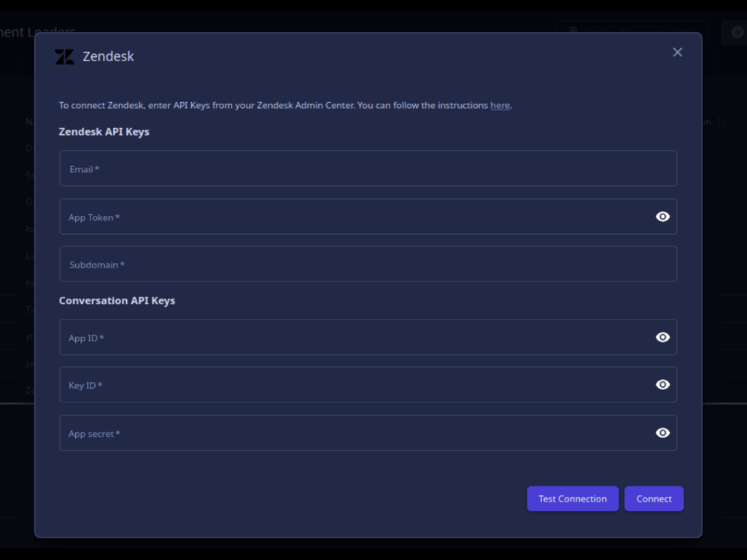Reveal the App Token value with the eye icon
This screenshot has width=747, height=560.
tap(662, 216)
